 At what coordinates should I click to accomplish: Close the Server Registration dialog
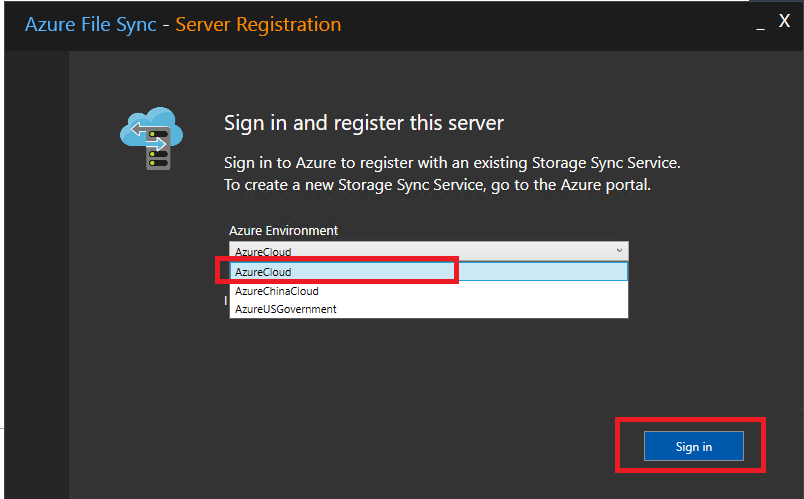pos(784,21)
